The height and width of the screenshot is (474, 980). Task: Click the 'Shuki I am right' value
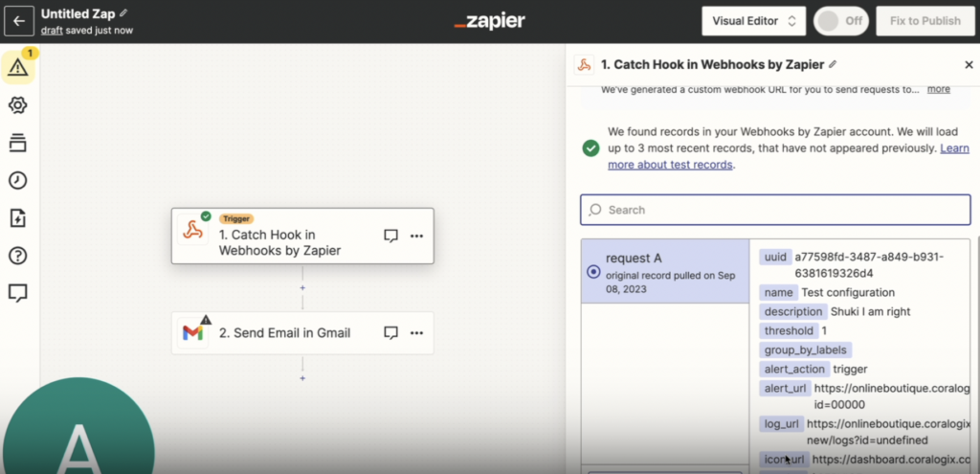click(871, 311)
